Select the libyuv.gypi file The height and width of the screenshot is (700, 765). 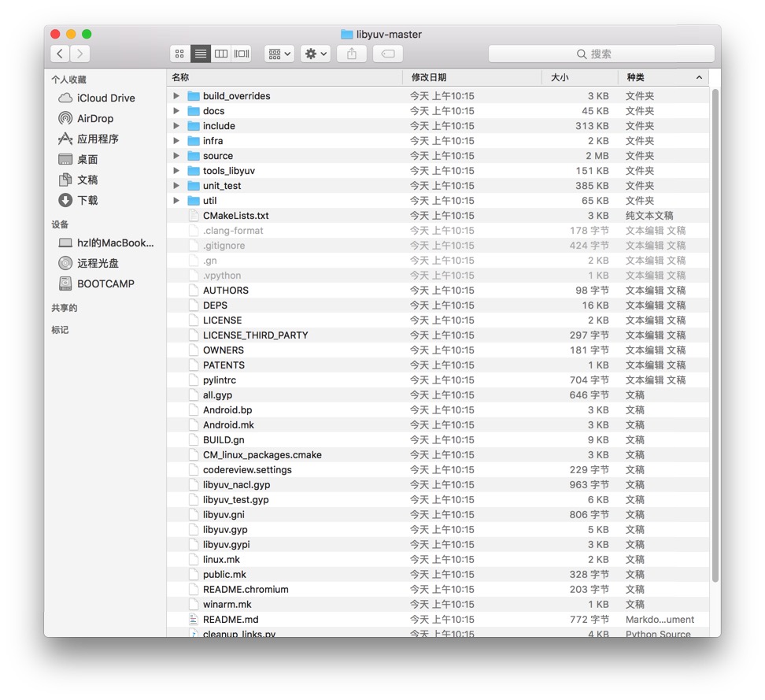[x=438, y=545]
